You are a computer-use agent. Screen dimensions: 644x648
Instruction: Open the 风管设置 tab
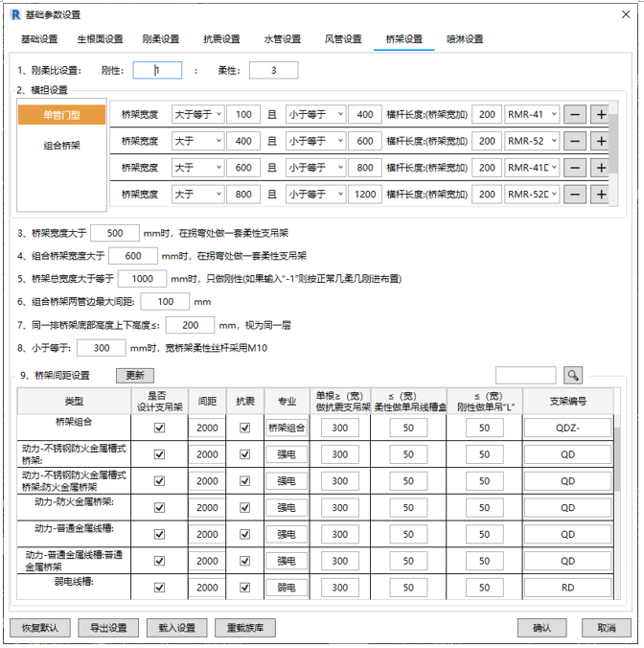[343, 39]
